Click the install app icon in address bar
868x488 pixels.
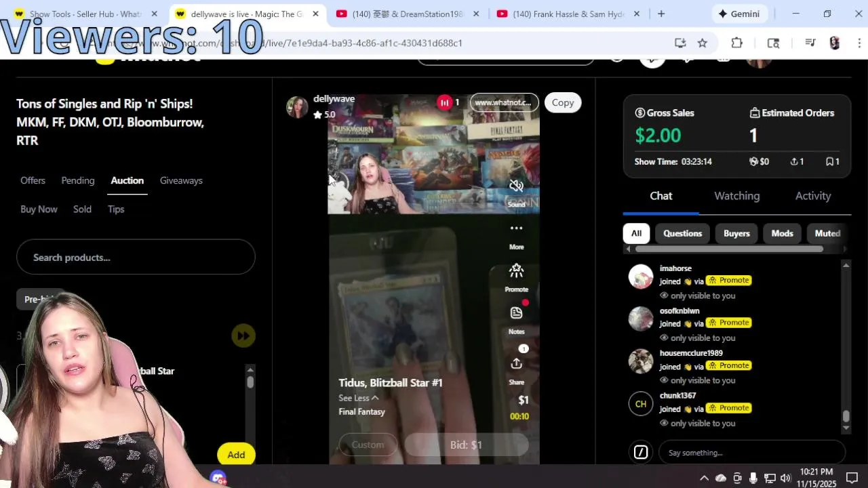tap(680, 43)
